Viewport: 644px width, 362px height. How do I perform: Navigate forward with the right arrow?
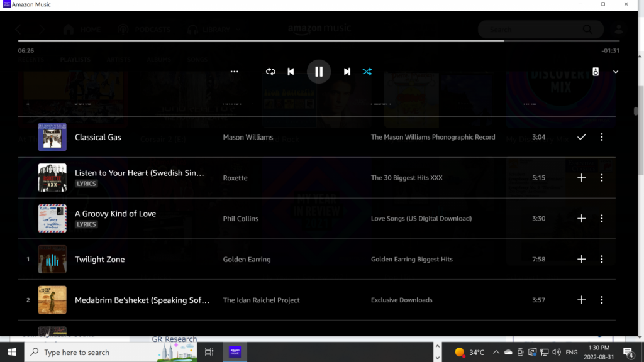[x=42, y=30]
